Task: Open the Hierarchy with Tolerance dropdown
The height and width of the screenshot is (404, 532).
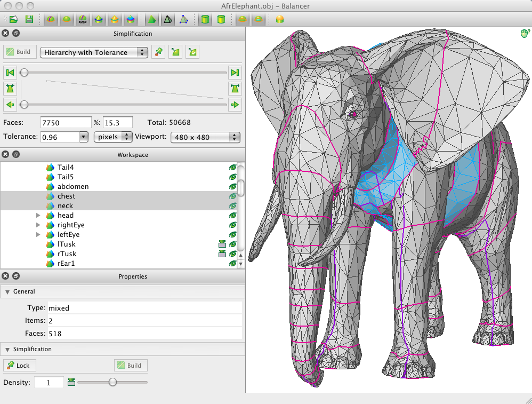Action: click(x=94, y=52)
